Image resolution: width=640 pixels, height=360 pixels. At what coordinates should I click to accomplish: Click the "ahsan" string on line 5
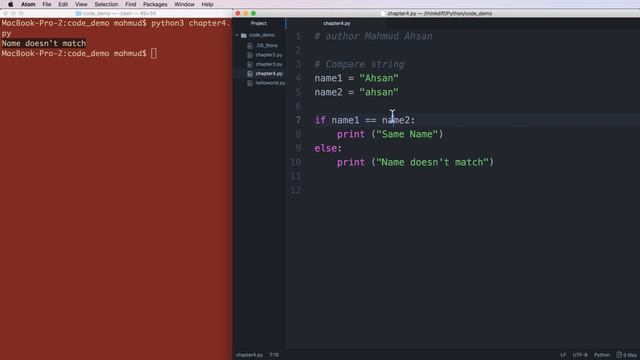pos(379,92)
